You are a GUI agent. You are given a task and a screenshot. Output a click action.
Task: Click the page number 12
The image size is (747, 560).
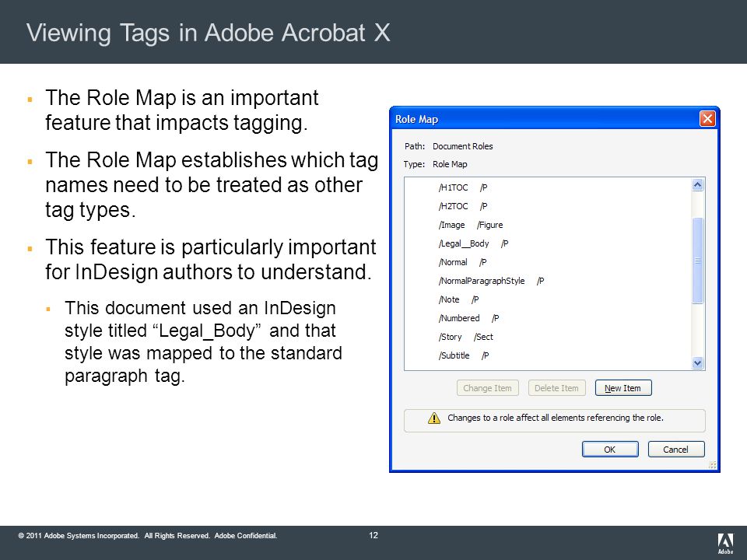click(373, 535)
